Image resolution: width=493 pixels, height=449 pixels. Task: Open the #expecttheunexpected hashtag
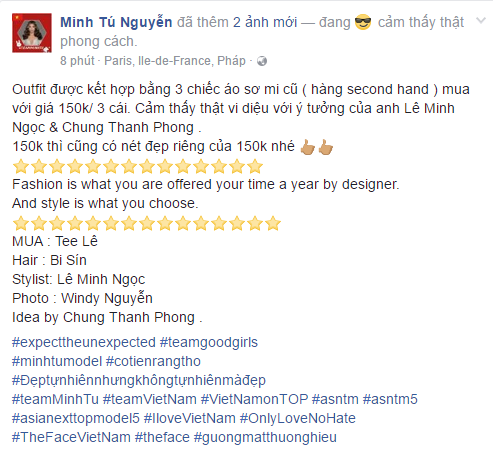(x=84, y=342)
